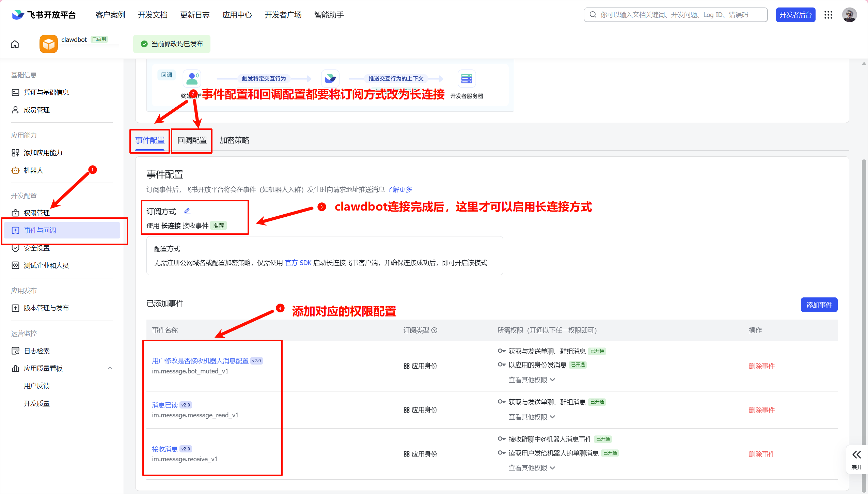Open 日志检索 in the sidebar

pos(36,351)
